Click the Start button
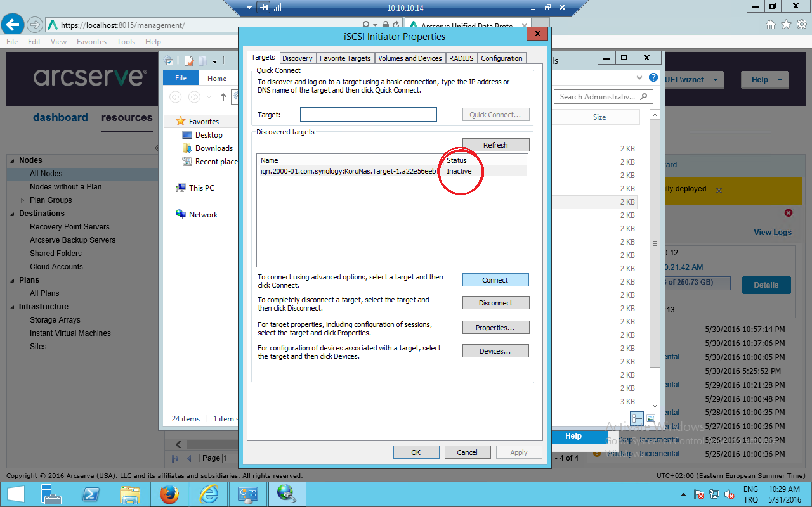This screenshot has height=507, width=812. point(15,494)
